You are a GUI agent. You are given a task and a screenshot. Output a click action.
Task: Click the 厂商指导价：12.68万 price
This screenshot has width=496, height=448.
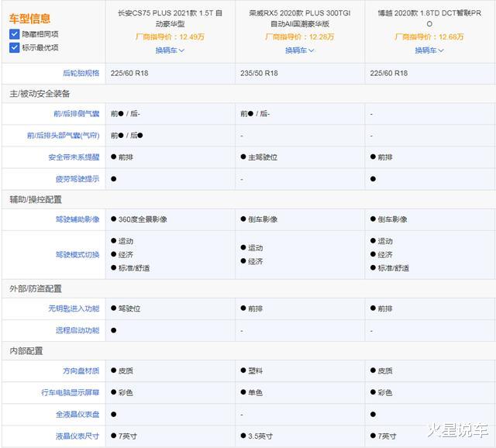tap(429, 37)
